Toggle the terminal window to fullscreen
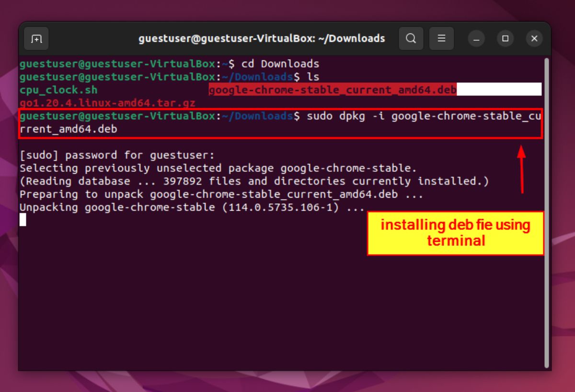 tap(505, 38)
